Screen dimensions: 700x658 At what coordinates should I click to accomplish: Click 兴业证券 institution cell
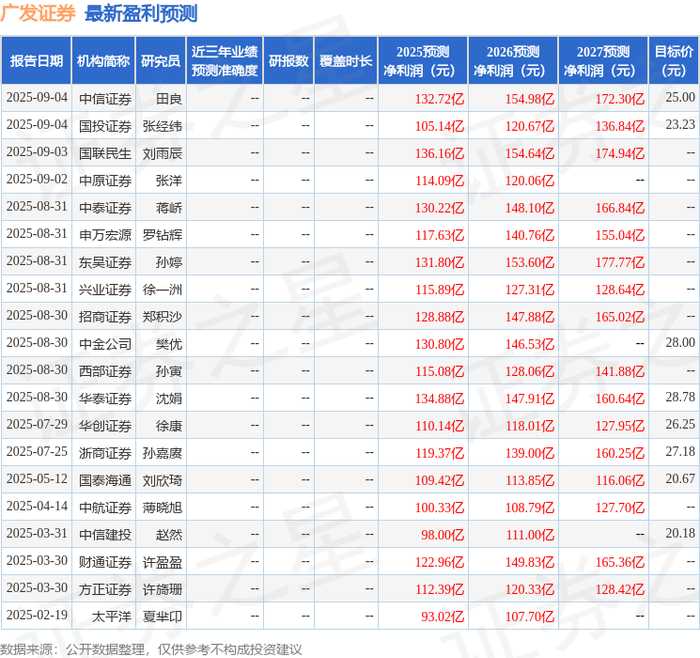point(105,289)
